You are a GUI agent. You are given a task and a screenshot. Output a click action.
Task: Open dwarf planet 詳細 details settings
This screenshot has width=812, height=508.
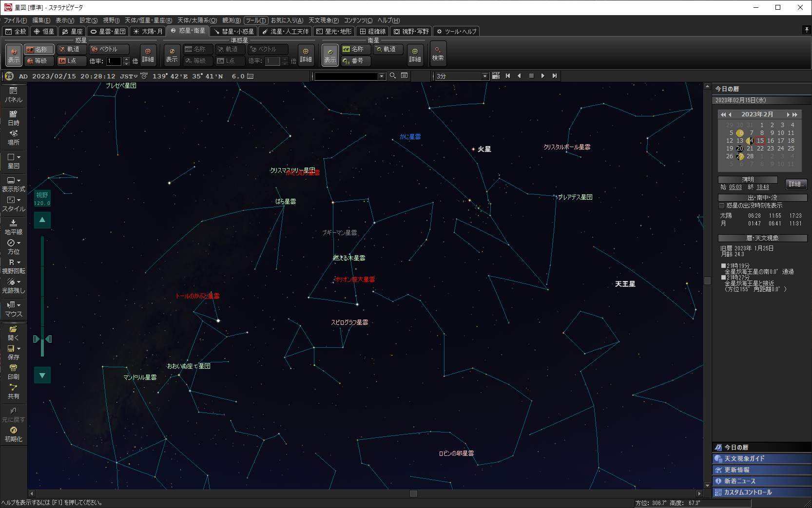(306, 55)
